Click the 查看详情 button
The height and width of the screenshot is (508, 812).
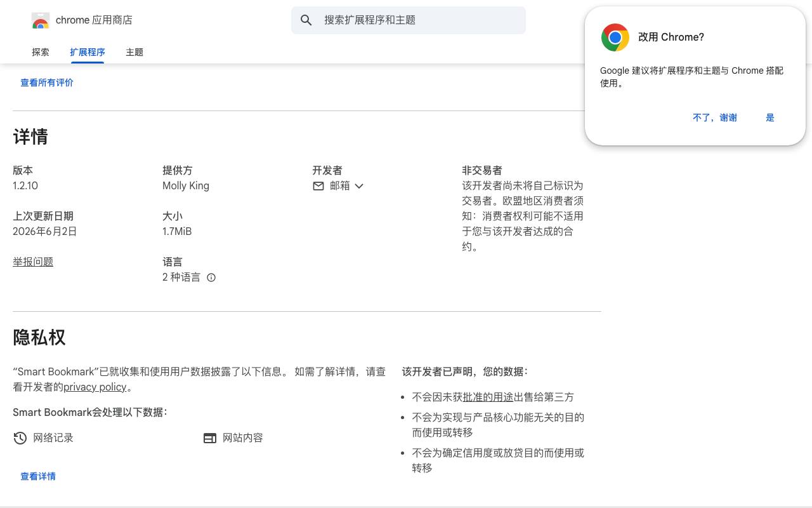tap(38, 476)
